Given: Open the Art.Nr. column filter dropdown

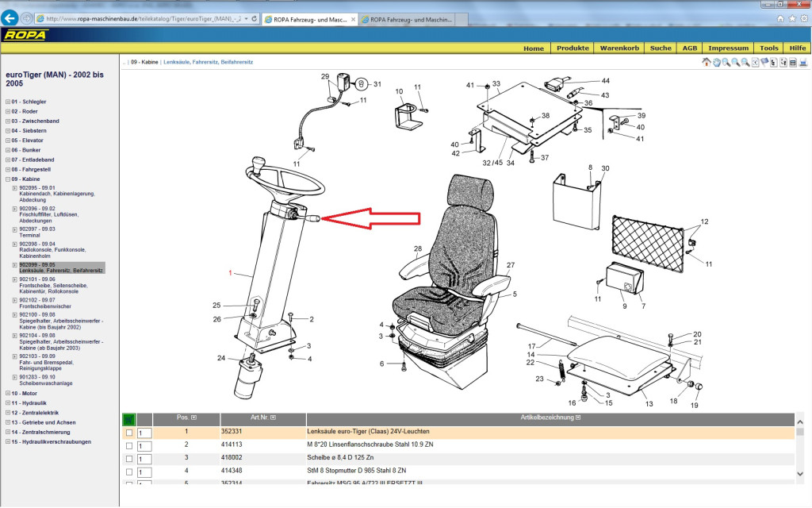Looking at the screenshot, I should [x=273, y=418].
